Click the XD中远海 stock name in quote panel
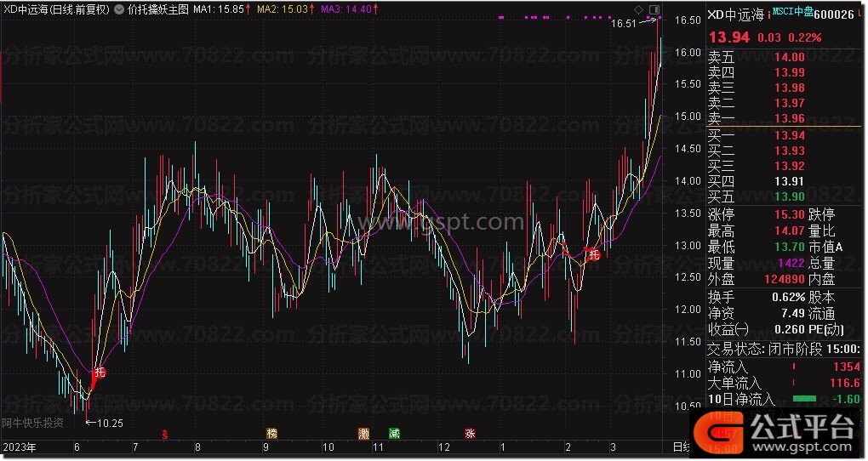This screenshot has width=868, height=461. pos(736,15)
